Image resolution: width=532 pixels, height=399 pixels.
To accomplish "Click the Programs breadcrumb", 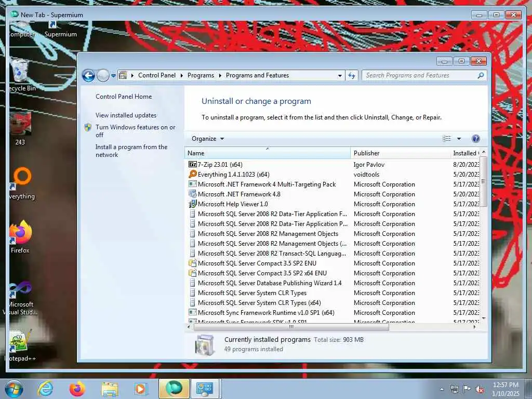I will tap(201, 75).
